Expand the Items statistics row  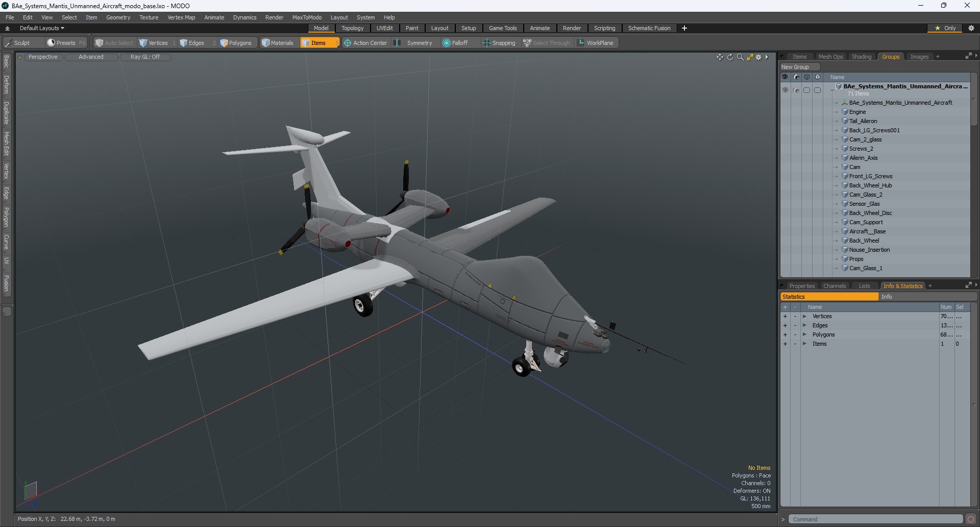coord(805,344)
